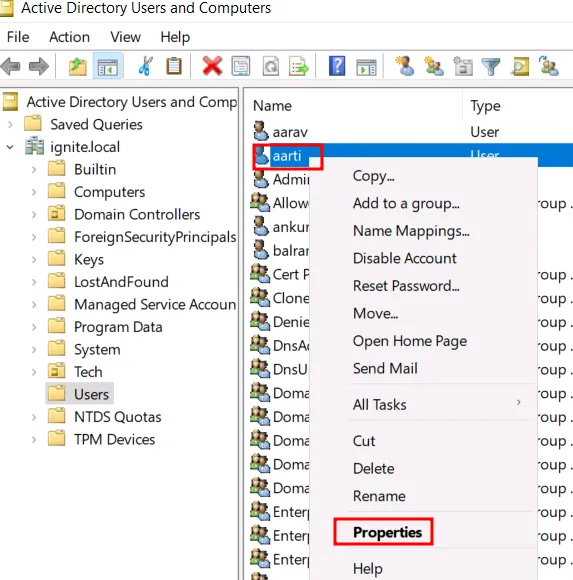Click the Back arrow toolbar icon
Screen dimensions: 573x580
(10, 67)
